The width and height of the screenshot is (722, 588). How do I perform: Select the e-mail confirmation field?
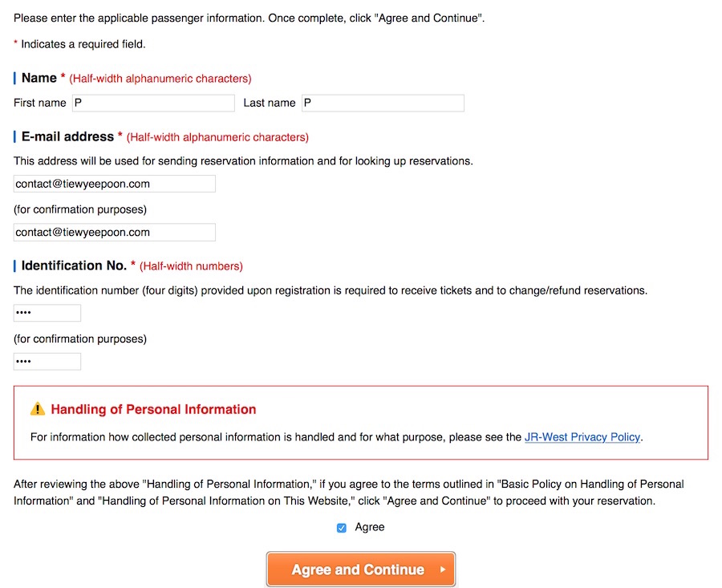(115, 233)
